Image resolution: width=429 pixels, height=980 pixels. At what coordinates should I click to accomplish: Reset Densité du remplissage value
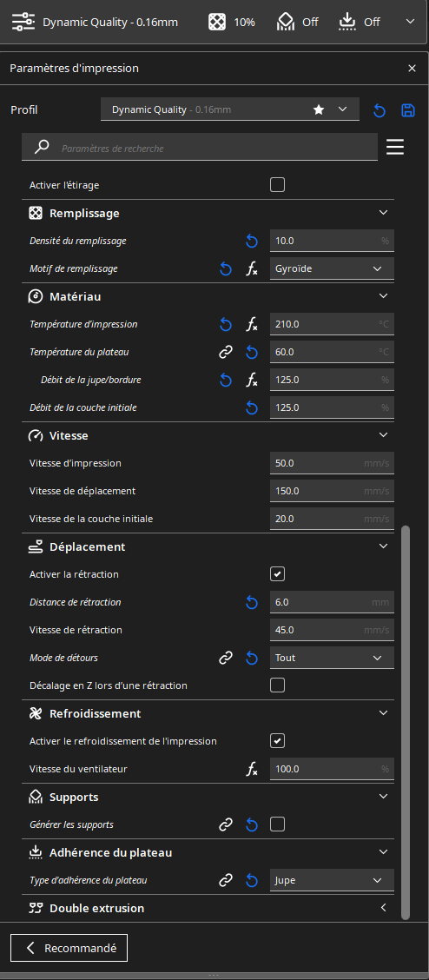click(252, 242)
